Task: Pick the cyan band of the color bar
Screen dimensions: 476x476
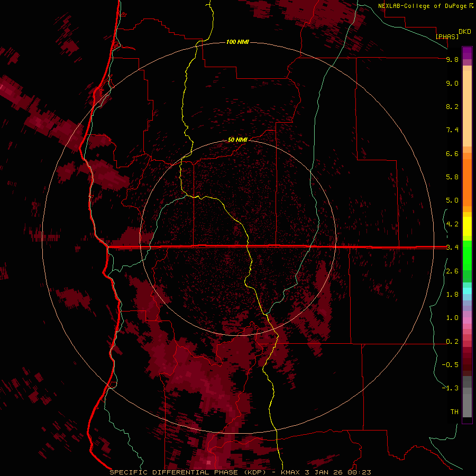Action: (x=467, y=291)
